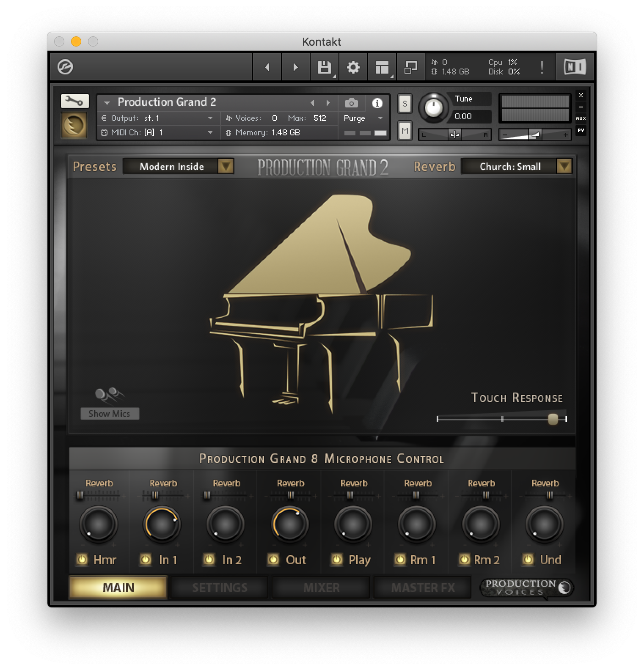The image size is (644, 670).
Task: Open the MIDI Ch dropdown
Action: [157, 132]
